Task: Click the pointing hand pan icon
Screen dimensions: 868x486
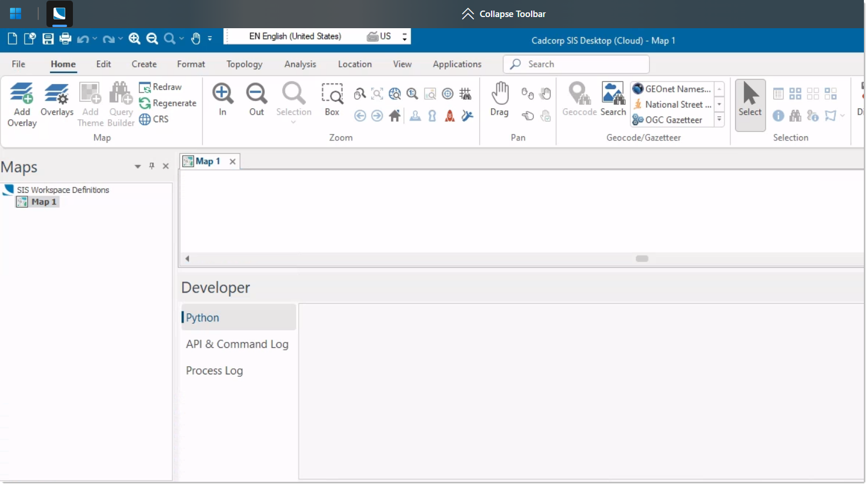Action: click(528, 116)
